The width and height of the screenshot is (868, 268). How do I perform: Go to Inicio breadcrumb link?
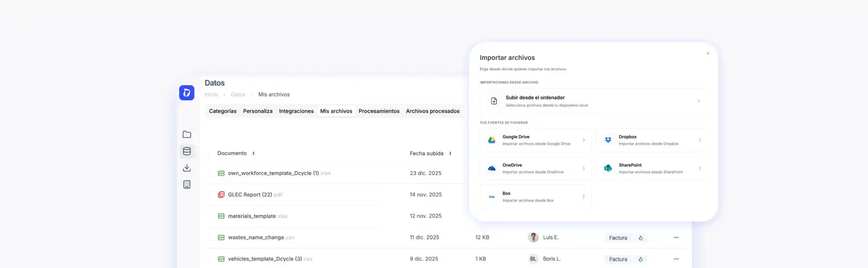point(211,95)
